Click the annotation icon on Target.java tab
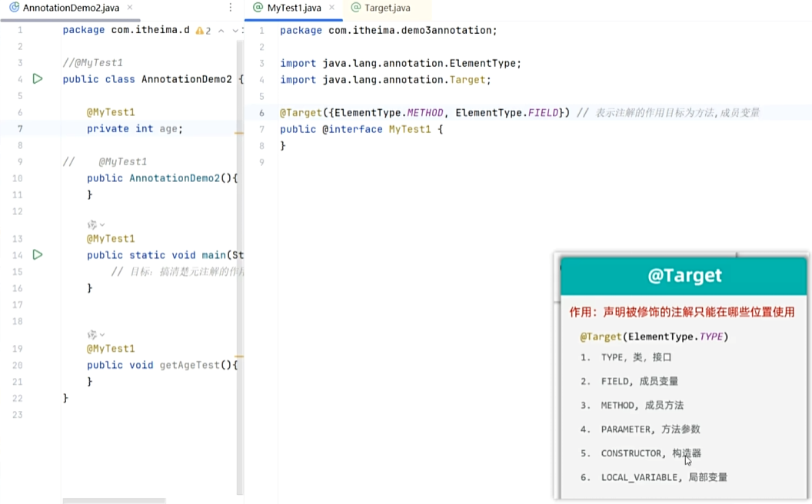 coord(356,7)
